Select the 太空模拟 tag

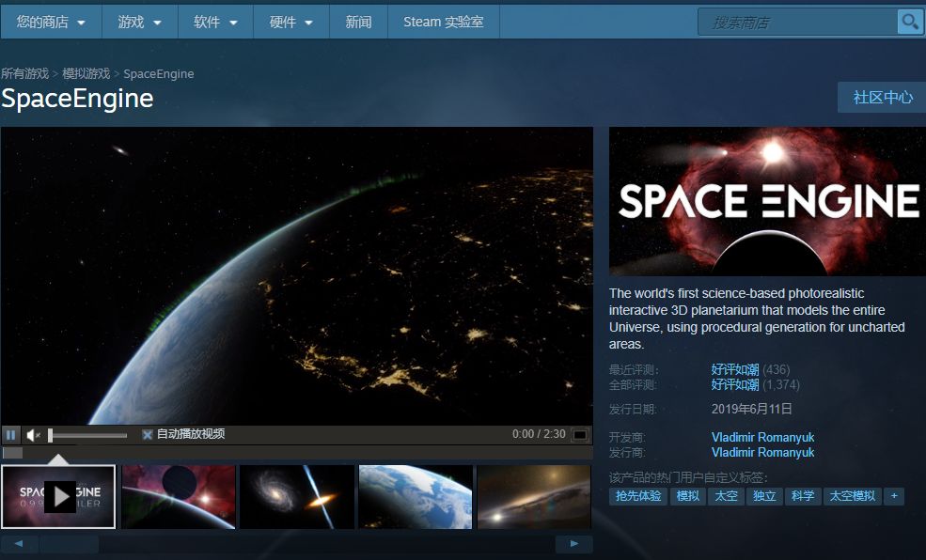pyautogui.click(x=852, y=496)
